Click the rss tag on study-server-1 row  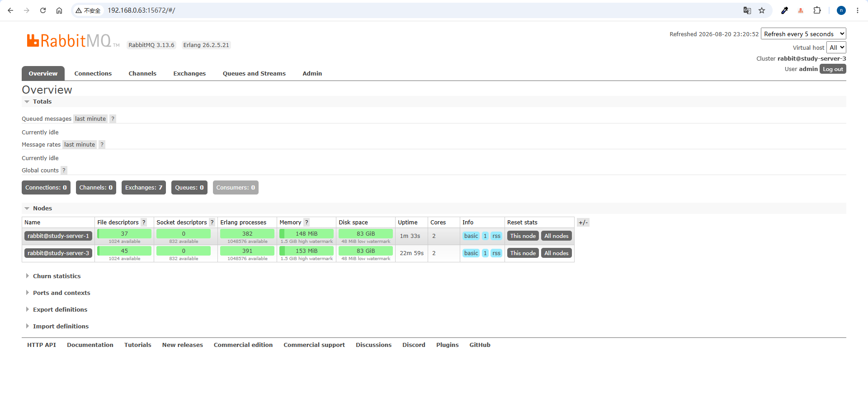[496, 236]
